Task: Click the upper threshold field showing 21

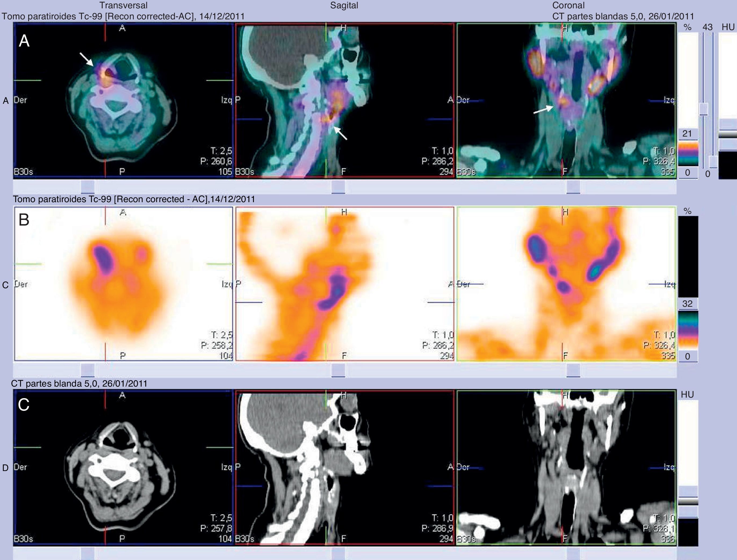Action: pos(688,134)
